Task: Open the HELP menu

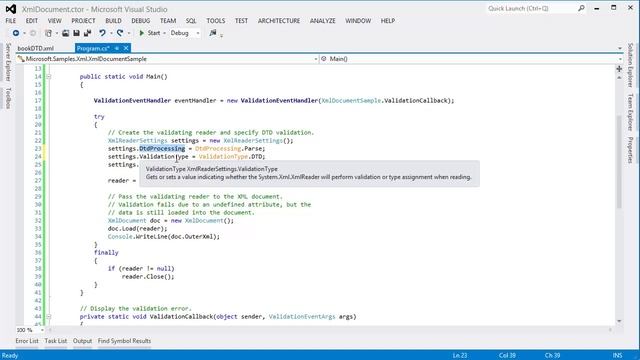Action: [x=388, y=21]
